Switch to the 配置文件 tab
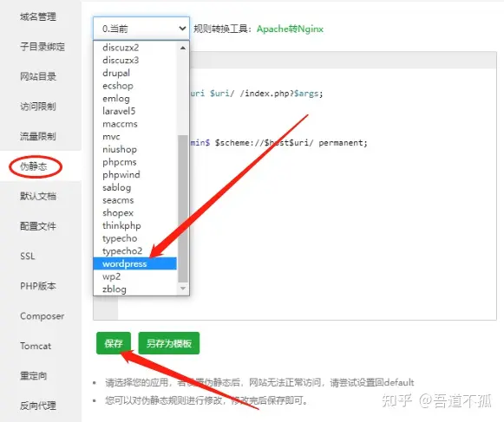 click(x=38, y=226)
